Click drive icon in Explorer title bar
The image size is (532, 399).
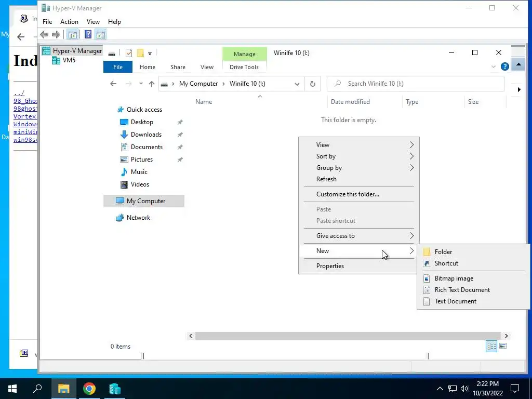pyautogui.click(x=112, y=54)
